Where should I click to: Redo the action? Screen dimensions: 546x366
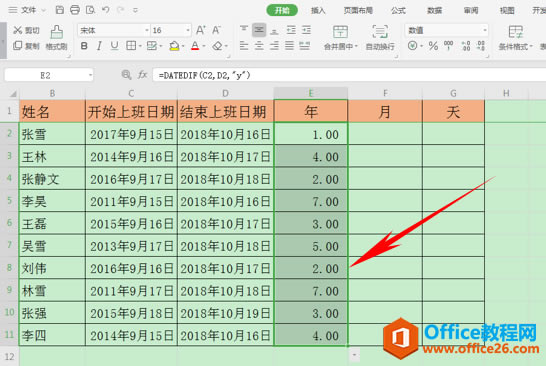pos(120,10)
